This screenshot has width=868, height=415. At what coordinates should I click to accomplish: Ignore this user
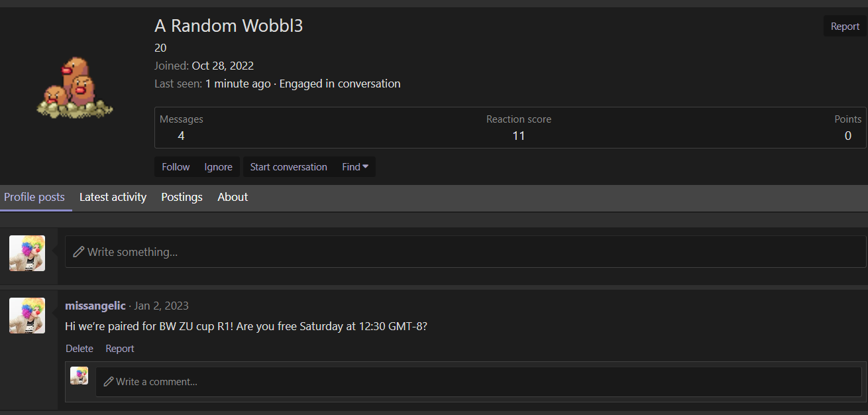(x=218, y=166)
